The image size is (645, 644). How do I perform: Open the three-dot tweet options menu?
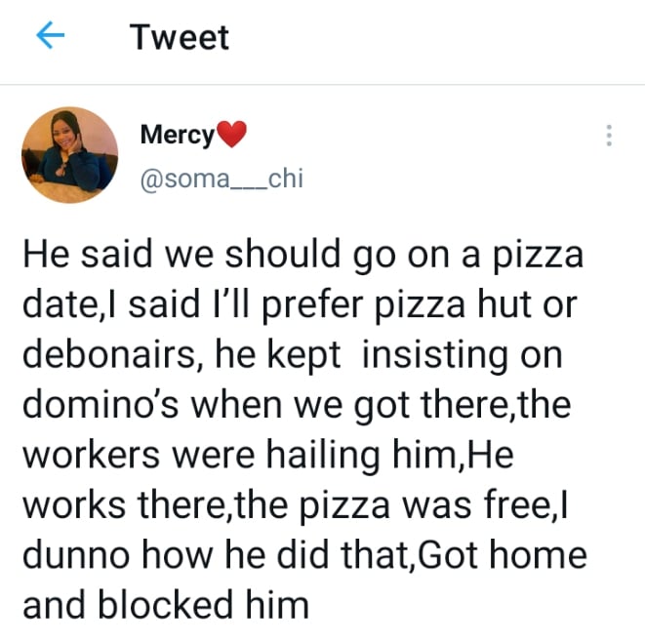pyautogui.click(x=609, y=136)
